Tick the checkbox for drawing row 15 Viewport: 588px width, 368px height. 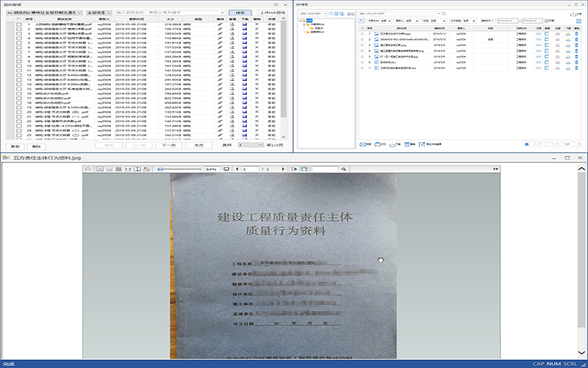(19, 89)
